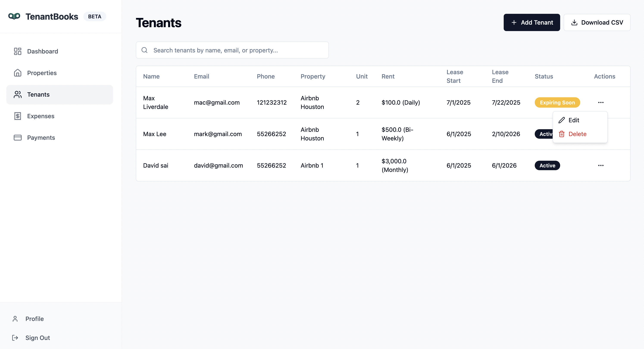Click lease end date 2/10/2026
The image size is (644, 349).
[506, 134]
